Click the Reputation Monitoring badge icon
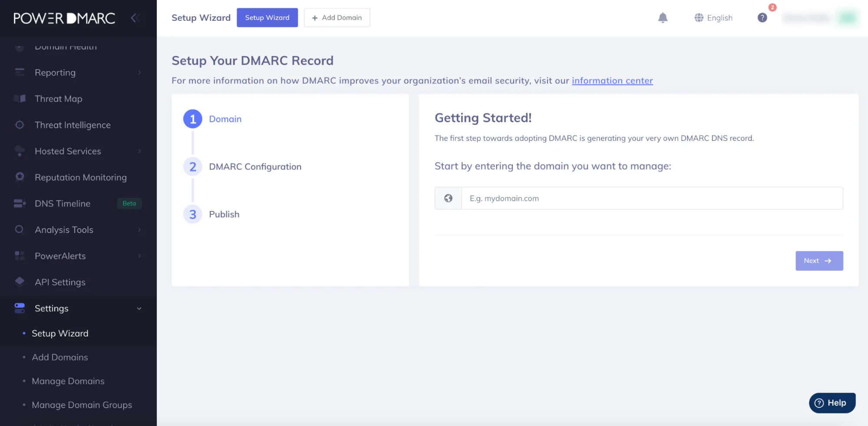The image size is (868, 426). [20, 177]
